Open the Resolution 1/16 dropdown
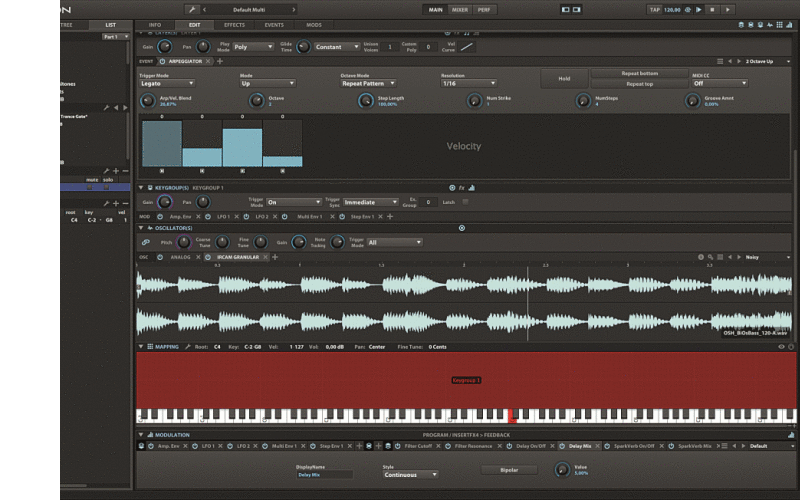Viewport: 800px width, 500px height. coord(469,83)
